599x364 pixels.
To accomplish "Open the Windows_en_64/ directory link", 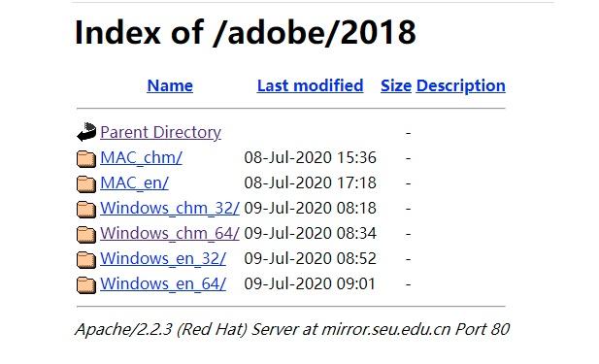I will [x=163, y=283].
